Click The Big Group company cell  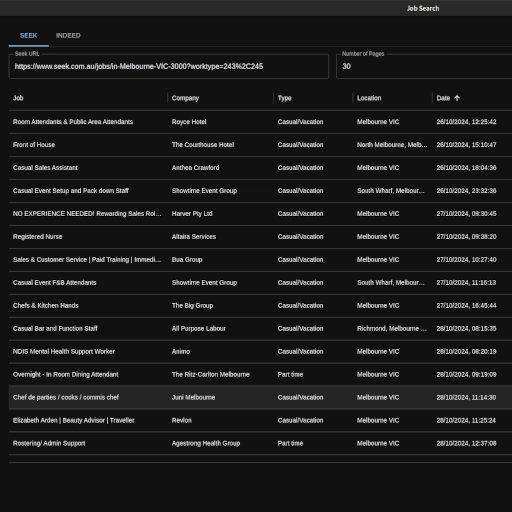192,306
